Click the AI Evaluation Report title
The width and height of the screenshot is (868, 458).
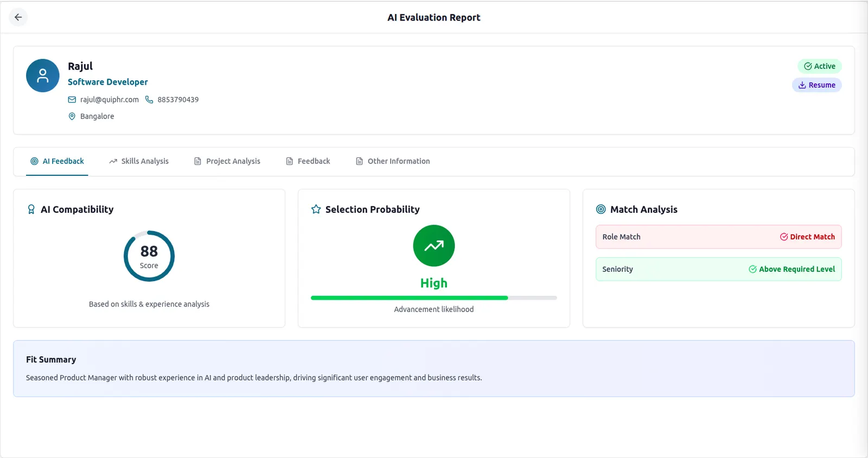tap(434, 17)
